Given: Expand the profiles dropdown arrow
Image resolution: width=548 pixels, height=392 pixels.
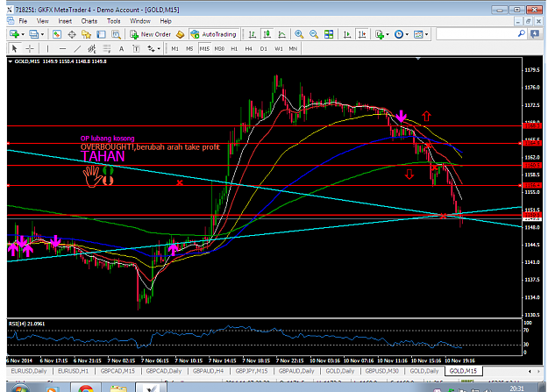Looking at the screenshot, I should [x=42, y=34].
